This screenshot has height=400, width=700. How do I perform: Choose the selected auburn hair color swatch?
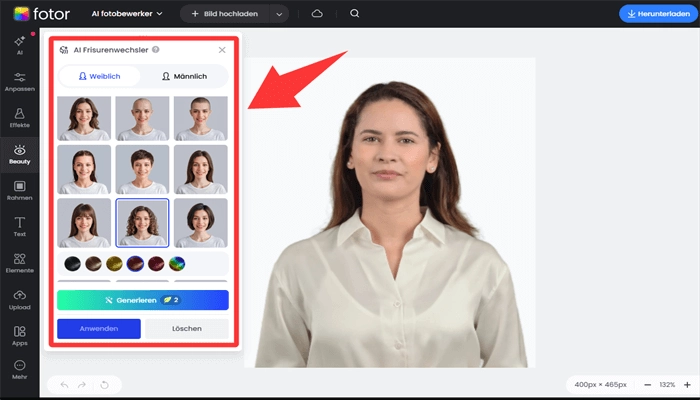tap(135, 264)
